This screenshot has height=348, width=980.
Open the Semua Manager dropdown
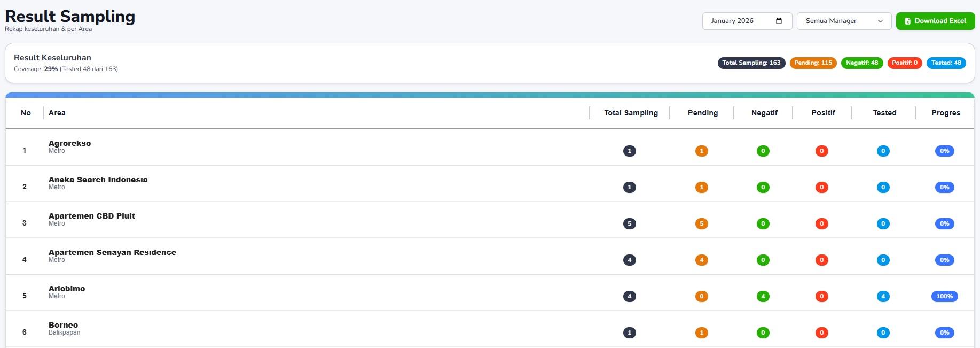pos(844,21)
